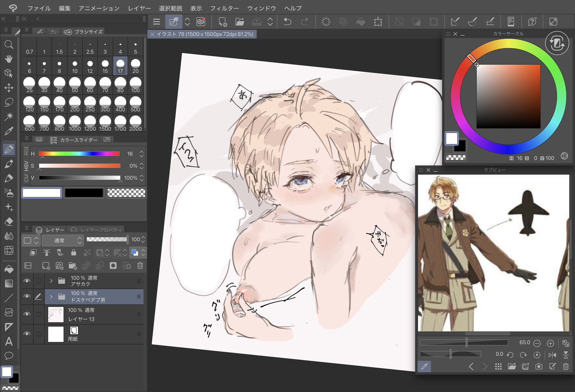Create a new raster layer
This screenshot has width=575, height=392.
coord(46,266)
